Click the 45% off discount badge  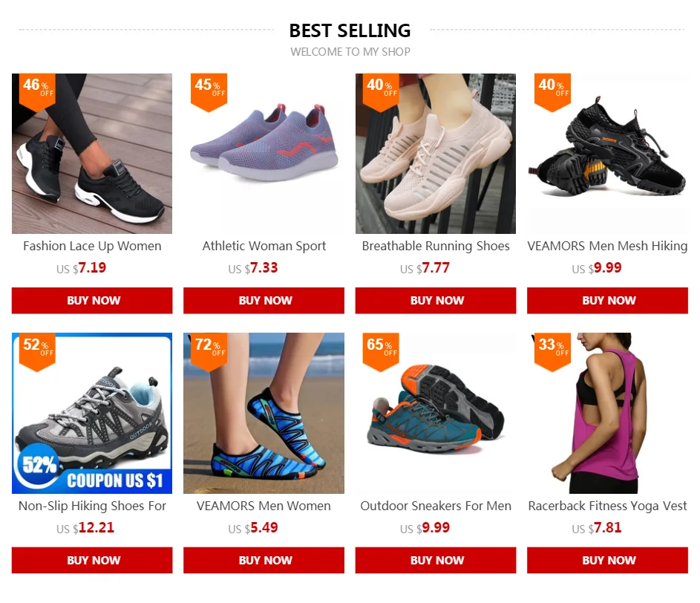point(209,91)
